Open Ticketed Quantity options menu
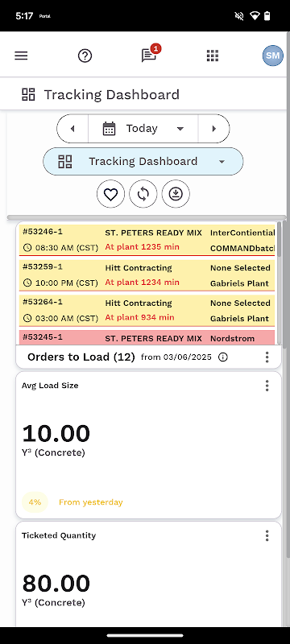Image resolution: width=290 pixels, height=644 pixels. click(x=267, y=535)
